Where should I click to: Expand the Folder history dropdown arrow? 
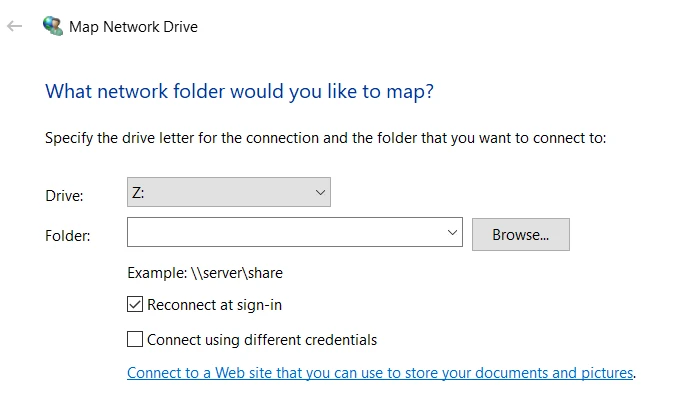coord(453,233)
